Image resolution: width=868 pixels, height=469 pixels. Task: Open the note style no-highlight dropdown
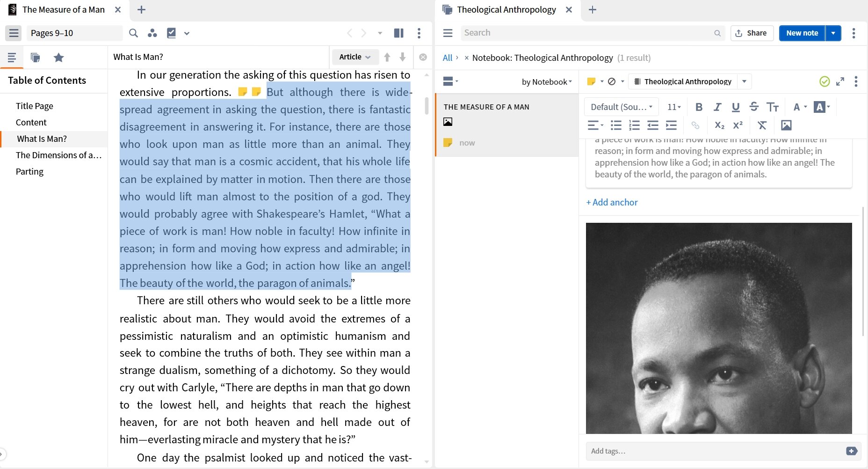615,81
